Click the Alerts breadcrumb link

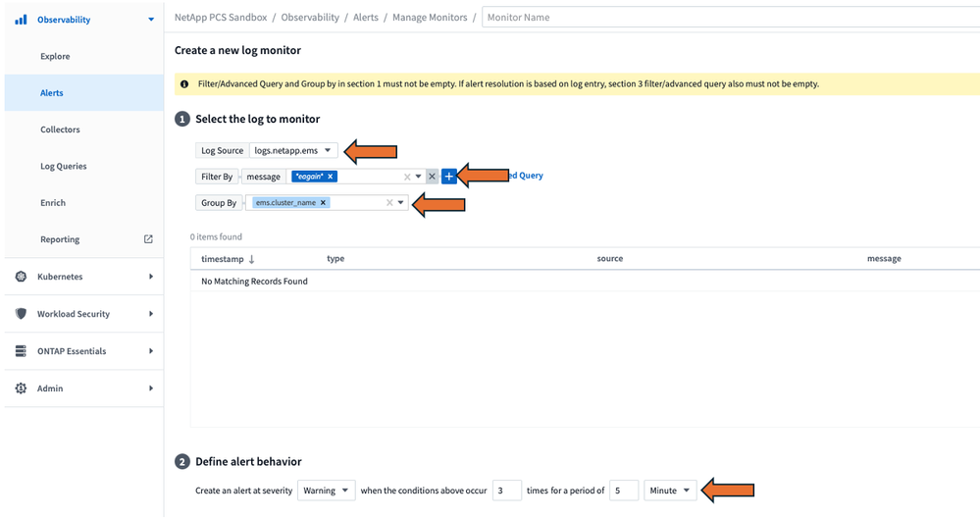click(366, 18)
